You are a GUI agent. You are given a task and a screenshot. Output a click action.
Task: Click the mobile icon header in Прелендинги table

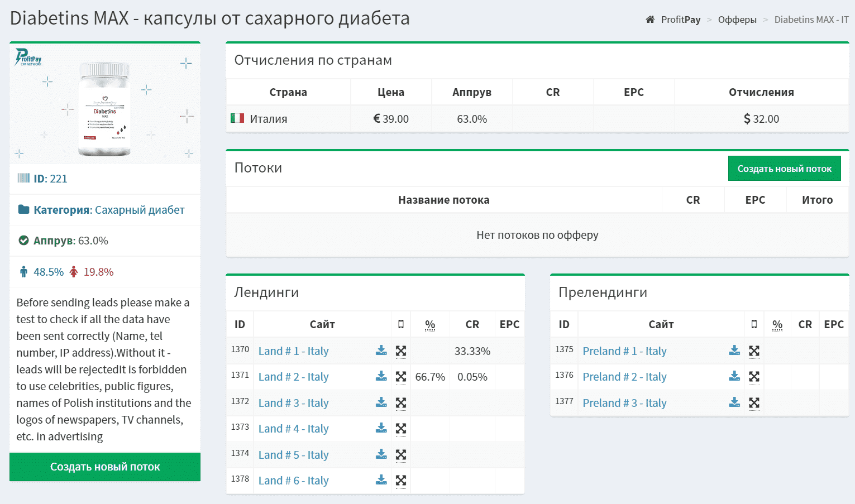pyautogui.click(x=754, y=324)
